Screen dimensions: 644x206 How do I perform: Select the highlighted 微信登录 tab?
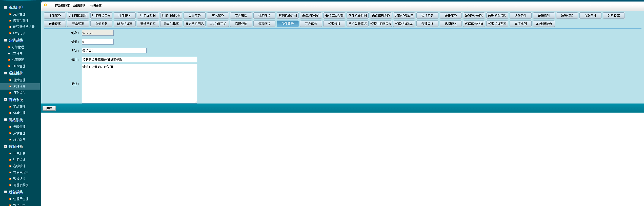click(288, 24)
